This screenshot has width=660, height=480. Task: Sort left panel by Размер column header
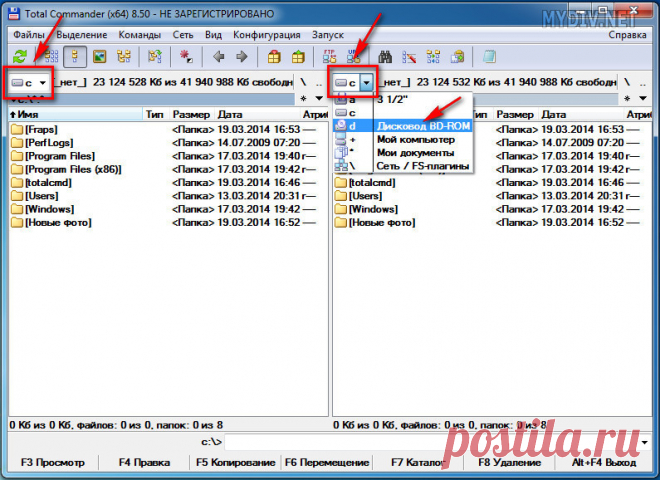tap(191, 115)
